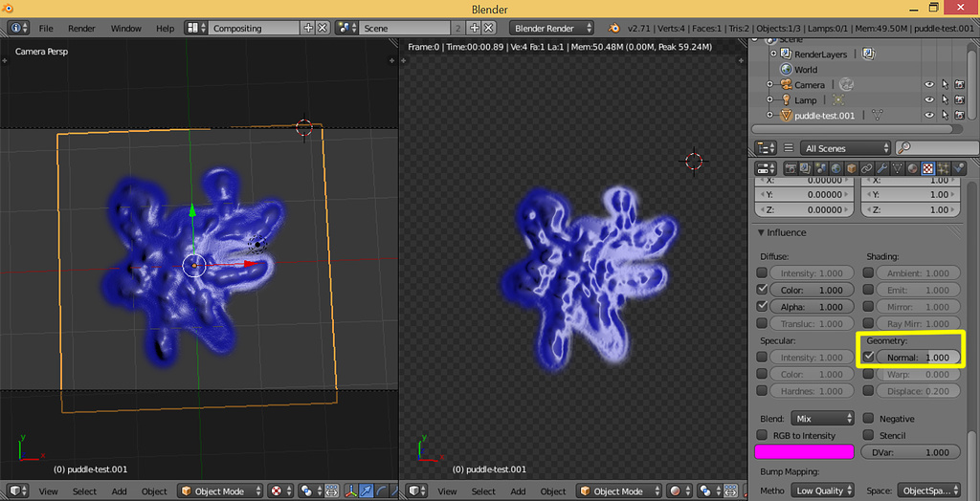Open the Render properties tab (camera icon)
The height and width of the screenshot is (501, 980).
click(791, 168)
